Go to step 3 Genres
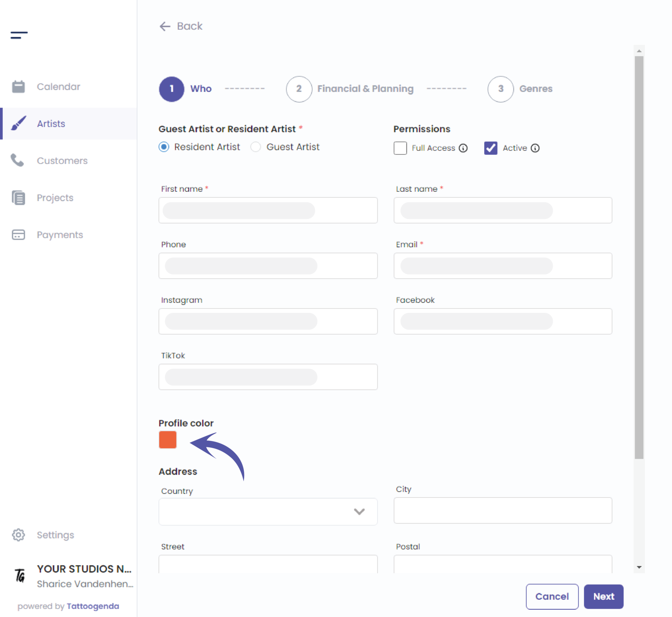The image size is (672, 617). 520,89
